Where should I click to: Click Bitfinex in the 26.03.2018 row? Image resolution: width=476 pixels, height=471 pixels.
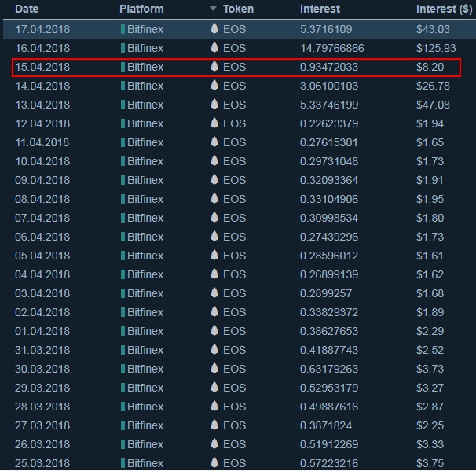point(145,444)
